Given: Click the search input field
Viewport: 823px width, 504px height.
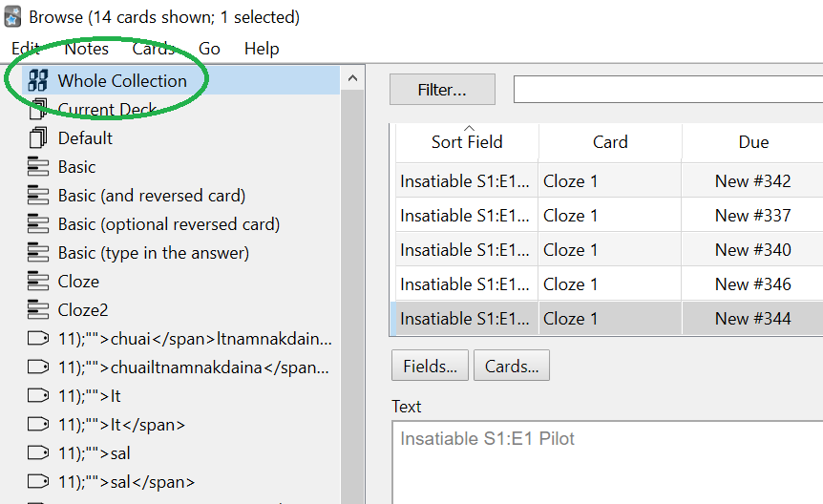Looking at the screenshot, I should coord(668,90).
